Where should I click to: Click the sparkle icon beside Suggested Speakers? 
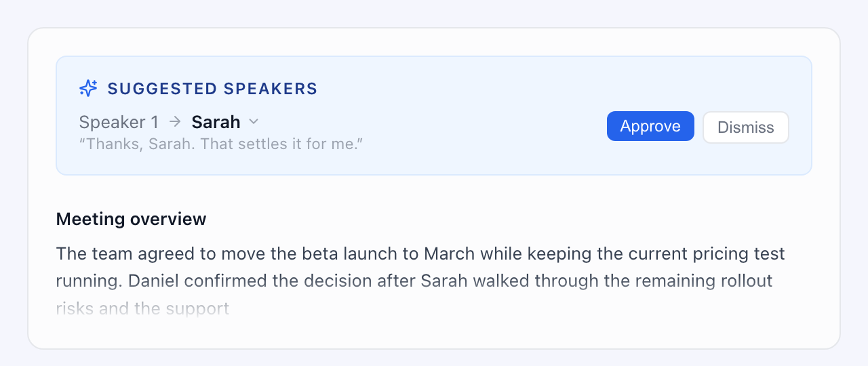(x=89, y=88)
